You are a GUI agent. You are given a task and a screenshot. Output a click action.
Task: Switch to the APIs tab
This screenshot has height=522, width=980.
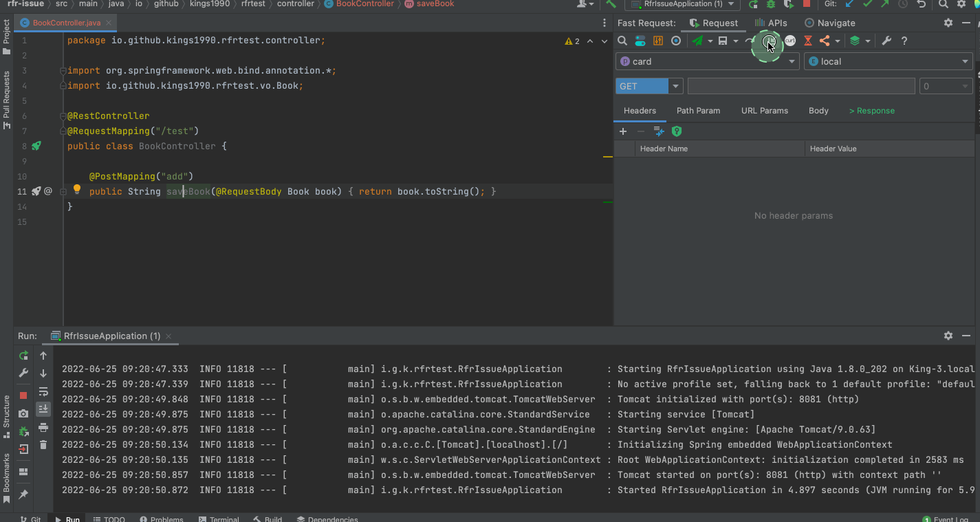(770, 23)
